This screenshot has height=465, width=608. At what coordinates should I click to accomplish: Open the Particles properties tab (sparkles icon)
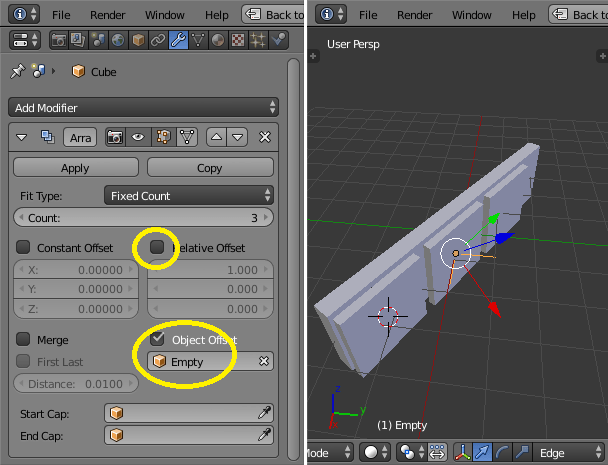point(258,40)
